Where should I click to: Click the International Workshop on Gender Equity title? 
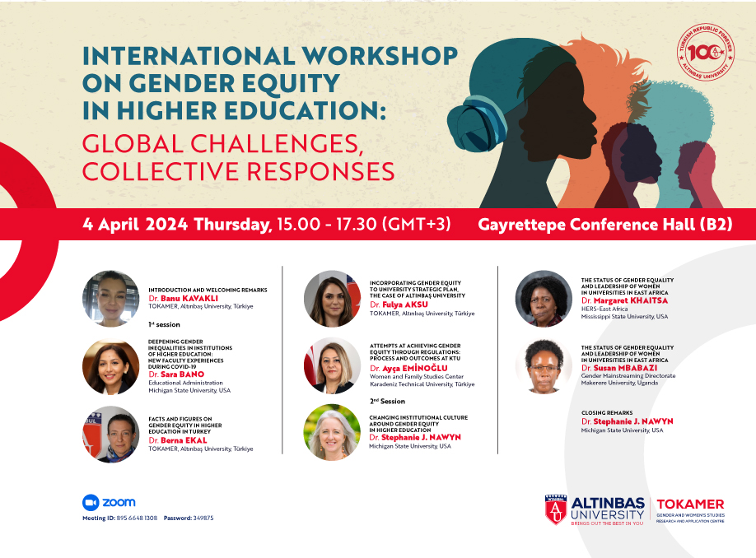(270, 83)
